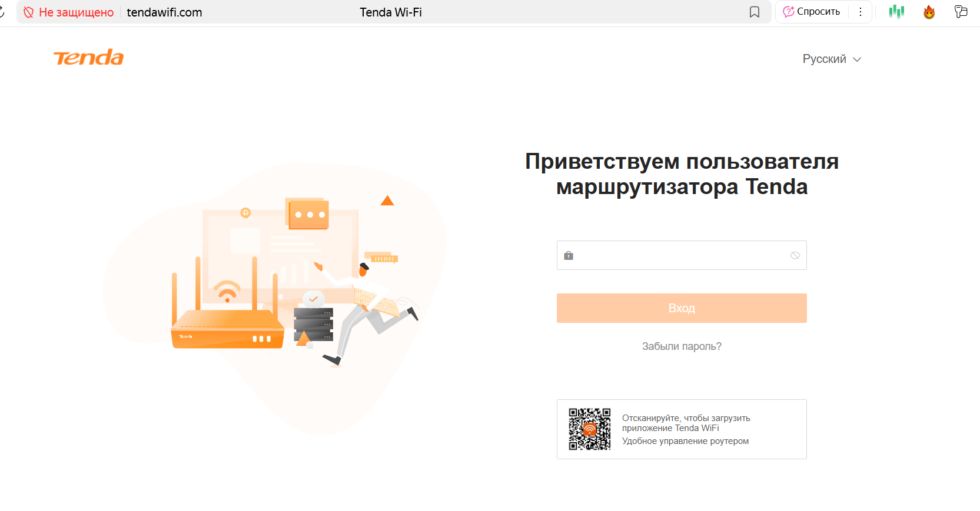Viewport: 980px width, 511px height.
Task: Click the Tenda WiFi app QR code
Action: pyautogui.click(x=590, y=429)
